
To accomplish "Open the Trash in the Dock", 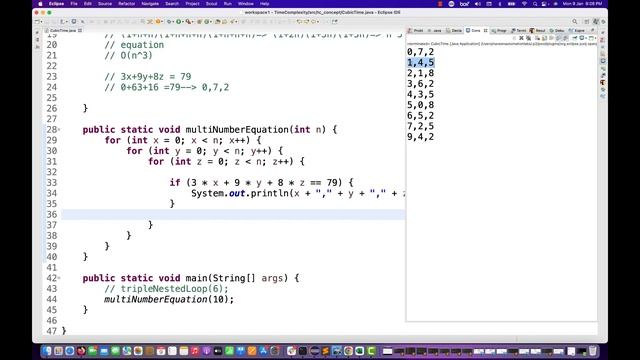I will point(593,351).
